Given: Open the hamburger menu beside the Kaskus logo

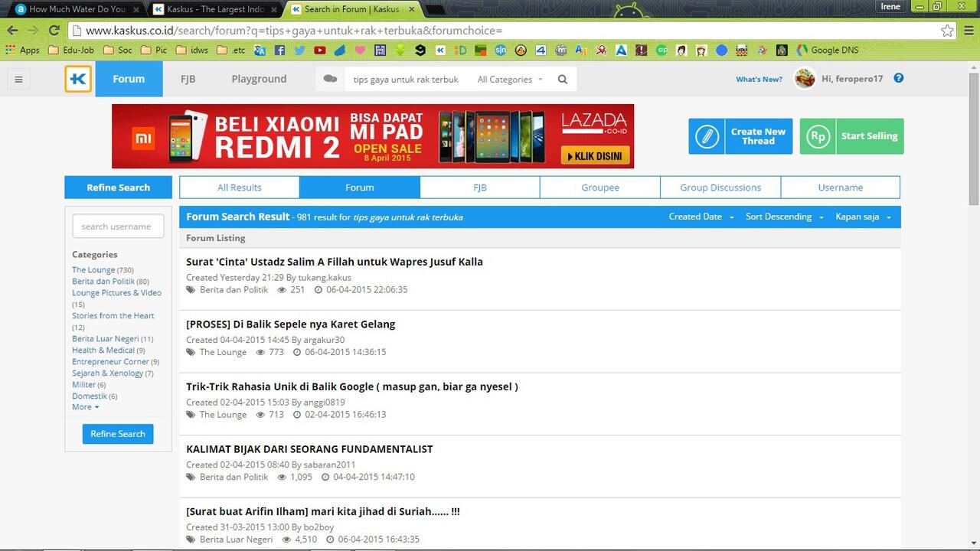Looking at the screenshot, I should tap(18, 79).
